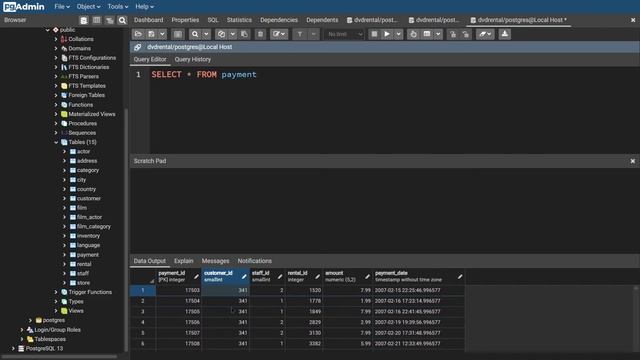The width and height of the screenshot is (640, 360).
Task: Click edit pencil on customer_id column header
Action: (x=244, y=277)
